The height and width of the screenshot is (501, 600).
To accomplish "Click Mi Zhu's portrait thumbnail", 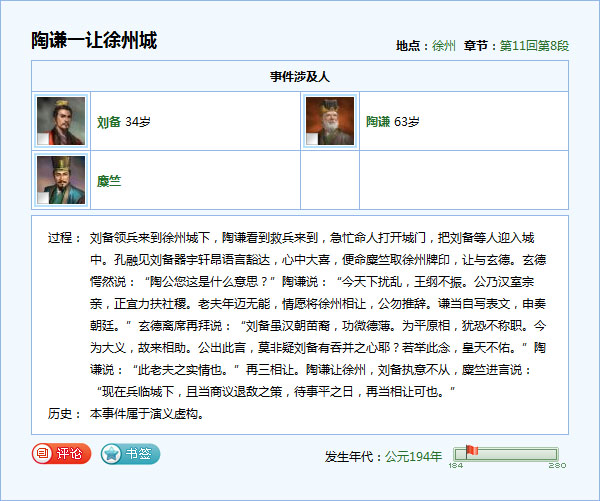I will (61, 180).
